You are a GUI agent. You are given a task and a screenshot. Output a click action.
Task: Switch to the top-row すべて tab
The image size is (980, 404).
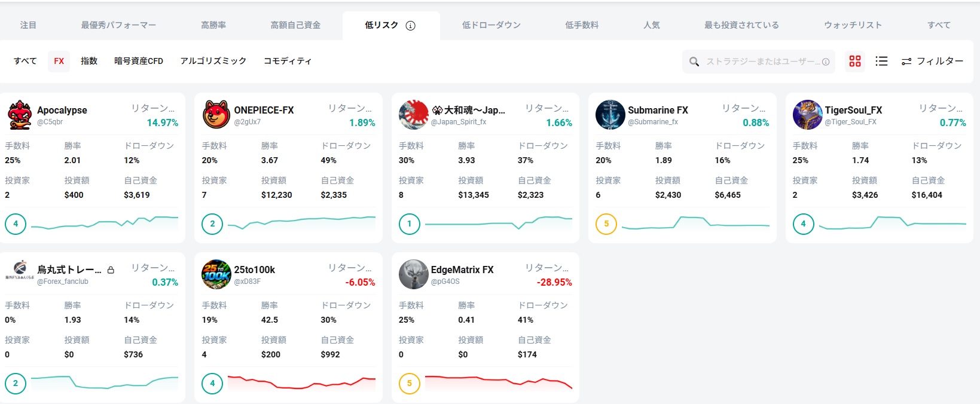pyautogui.click(x=939, y=25)
